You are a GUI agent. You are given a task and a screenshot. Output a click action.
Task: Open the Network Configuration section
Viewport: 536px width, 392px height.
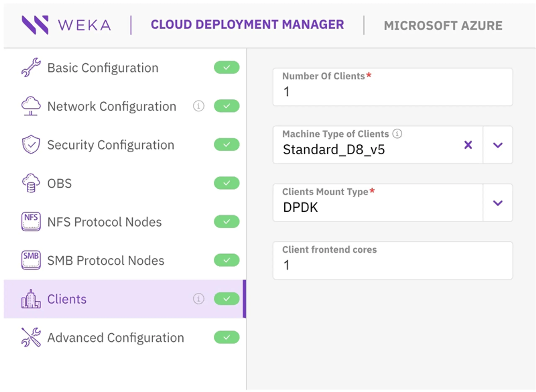pos(125,106)
